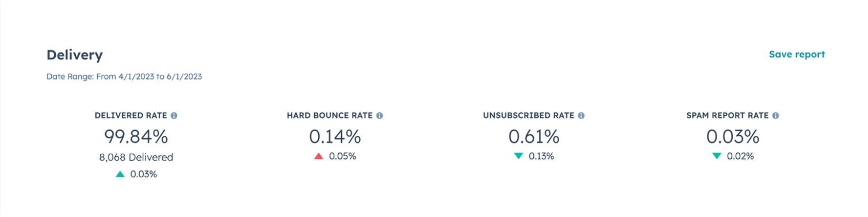Click the DELIVERED RATE label
This screenshot has height=217, width=868.
[131, 116]
